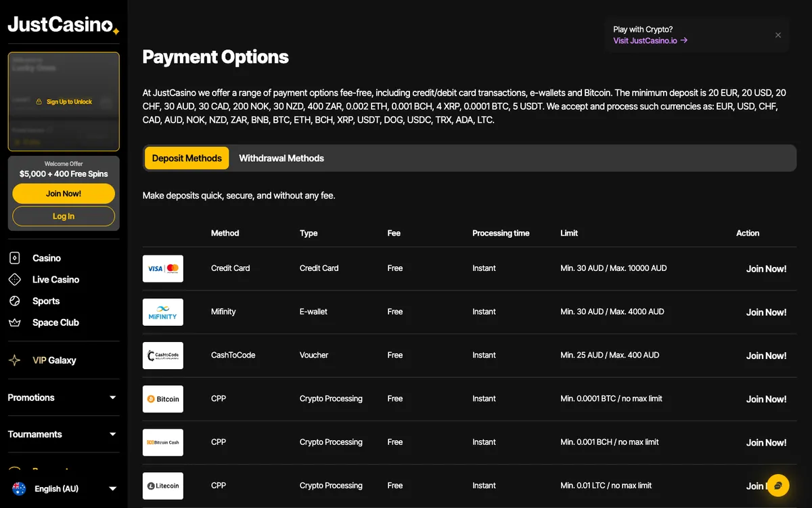Open the Space Club crown icon
The width and height of the screenshot is (812, 508).
(15, 323)
